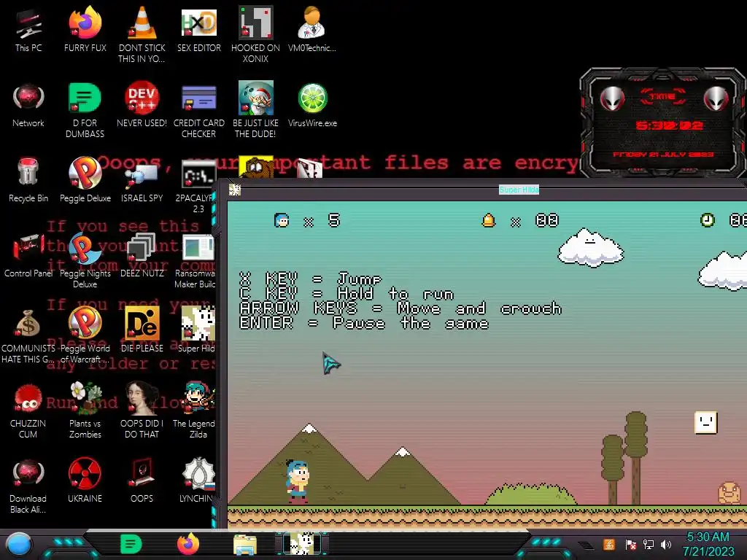The height and width of the screenshot is (560, 747).
Task: Launch Peggle Nights Deluxe shortcut
Action: tap(85, 261)
